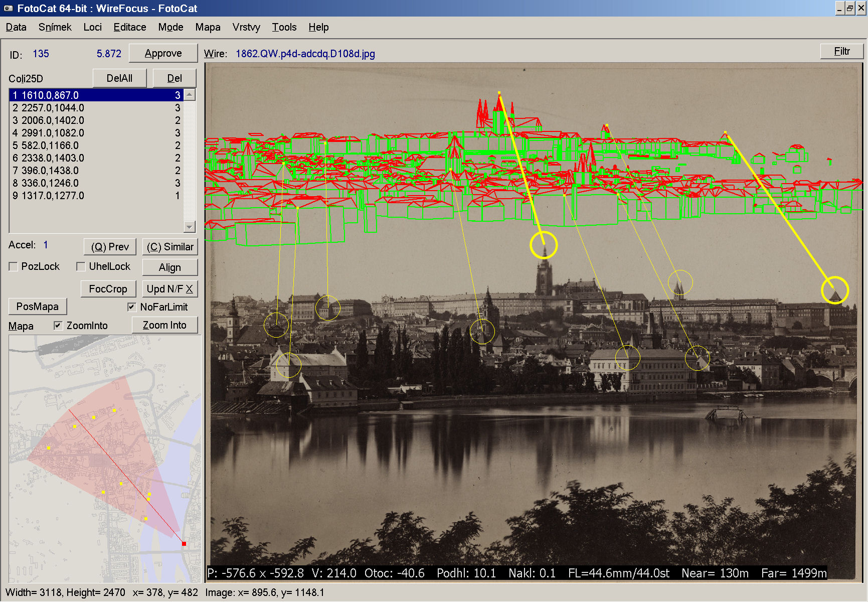Screen dimensions: 868x602
Task: Select list row 6 2338.0,1403.0
Action: pyautogui.click(x=96, y=158)
